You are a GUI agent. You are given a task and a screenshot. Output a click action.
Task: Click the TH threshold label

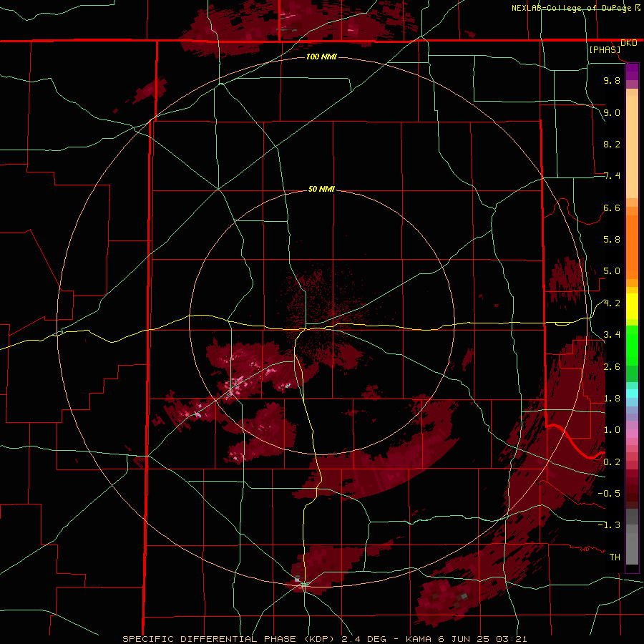615,557
